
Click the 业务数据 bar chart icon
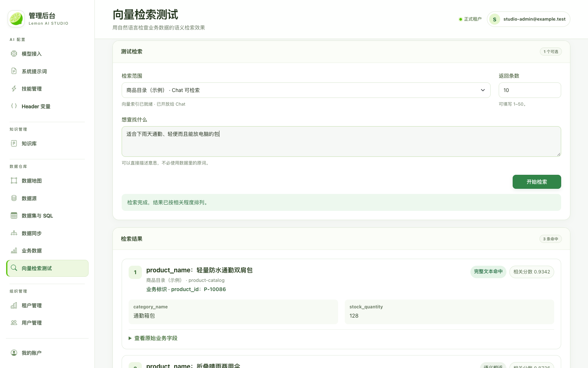tap(14, 251)
